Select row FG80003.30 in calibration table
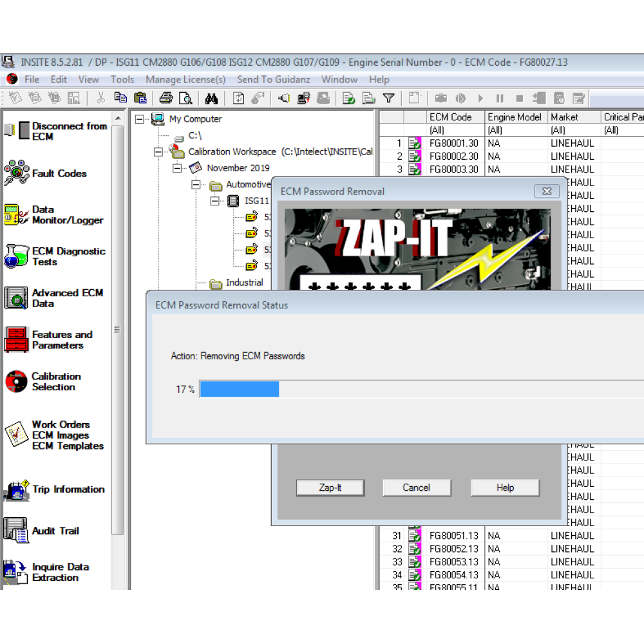The image size is (644, 644). [x=511, y=169]
